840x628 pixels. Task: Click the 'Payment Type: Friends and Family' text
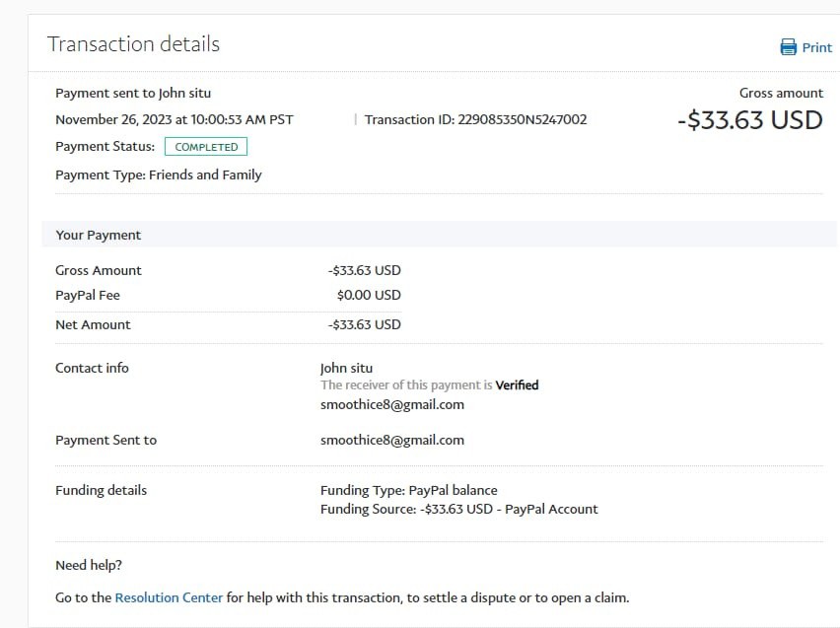[159, 174]
